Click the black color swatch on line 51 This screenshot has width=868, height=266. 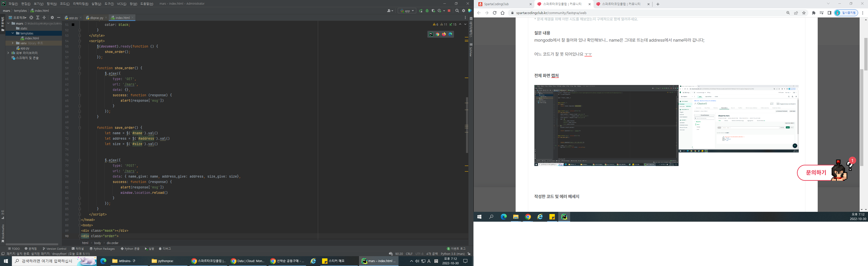click(x=73, y=25)
